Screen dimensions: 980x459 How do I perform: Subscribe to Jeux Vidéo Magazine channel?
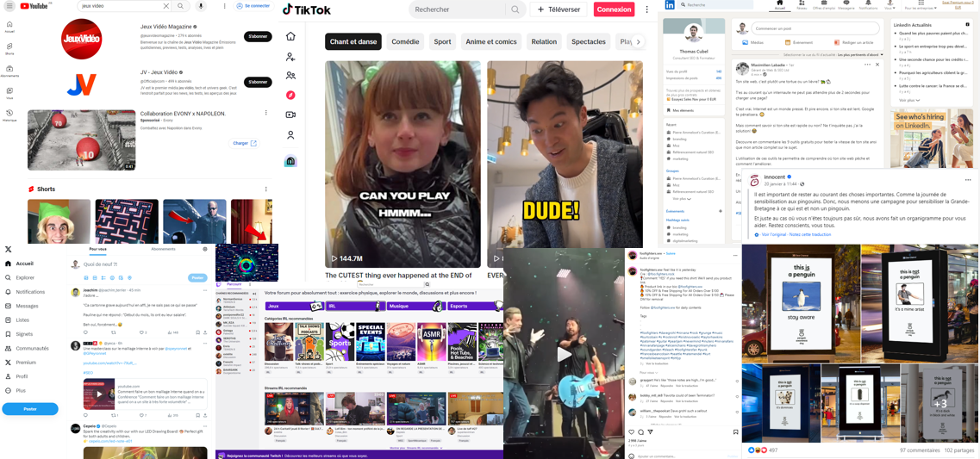(258, 37)
